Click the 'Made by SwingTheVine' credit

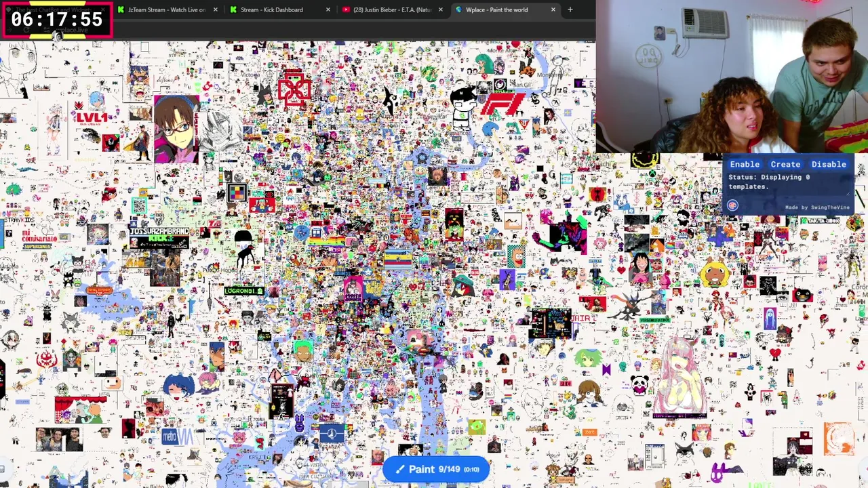pyautogui.click(x=816, y=207)
